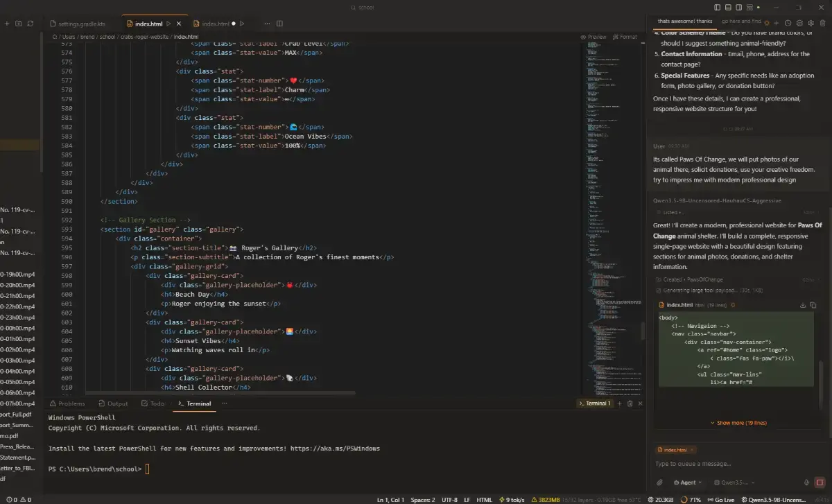Stop generation with the red stop button

tap(820, 483)
